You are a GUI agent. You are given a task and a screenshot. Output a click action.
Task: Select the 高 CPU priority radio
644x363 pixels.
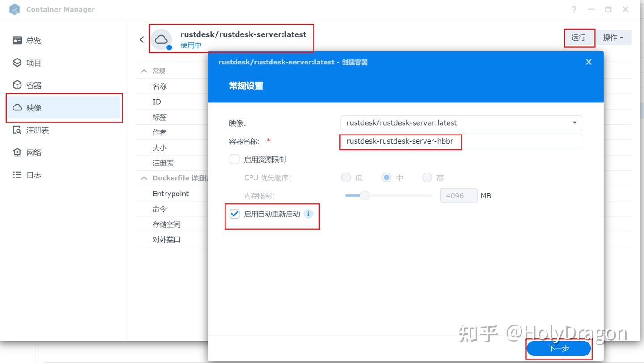[x=427, y=177]
